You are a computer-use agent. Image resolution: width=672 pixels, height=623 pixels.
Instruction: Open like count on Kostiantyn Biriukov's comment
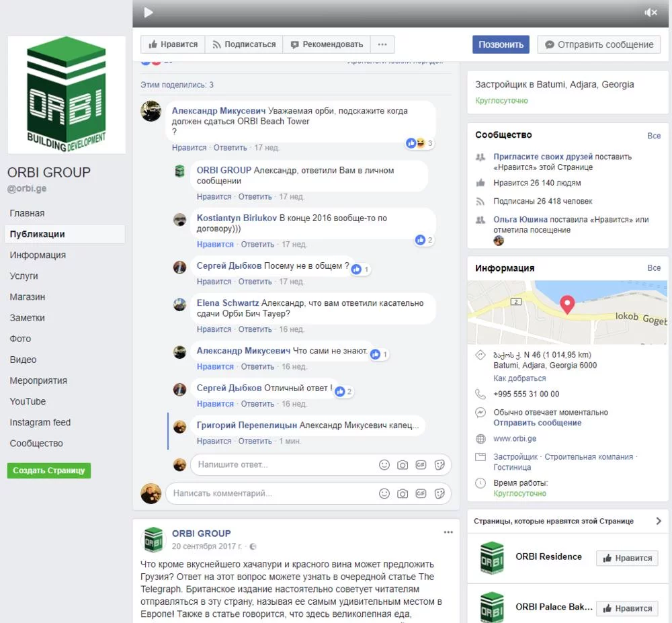click(424, 240)
